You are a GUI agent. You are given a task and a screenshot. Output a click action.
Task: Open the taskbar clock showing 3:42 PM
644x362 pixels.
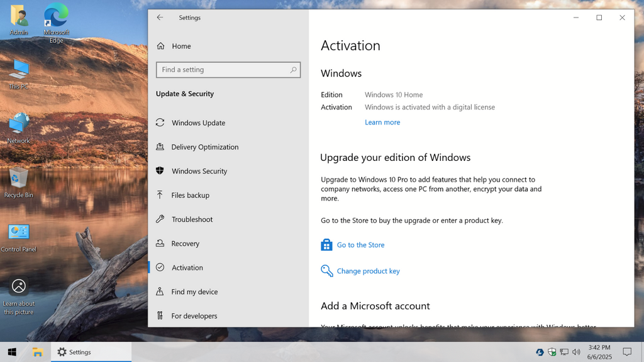tap(599, 352)
